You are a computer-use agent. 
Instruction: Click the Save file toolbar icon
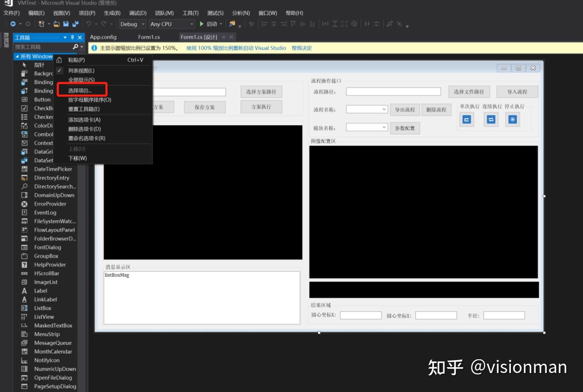click(x=66, y=24)
